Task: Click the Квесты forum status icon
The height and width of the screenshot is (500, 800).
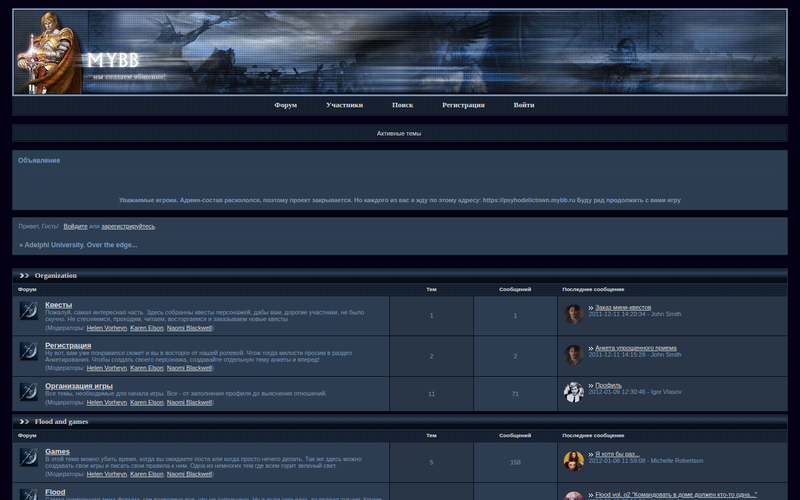Action: click(29, 311)
